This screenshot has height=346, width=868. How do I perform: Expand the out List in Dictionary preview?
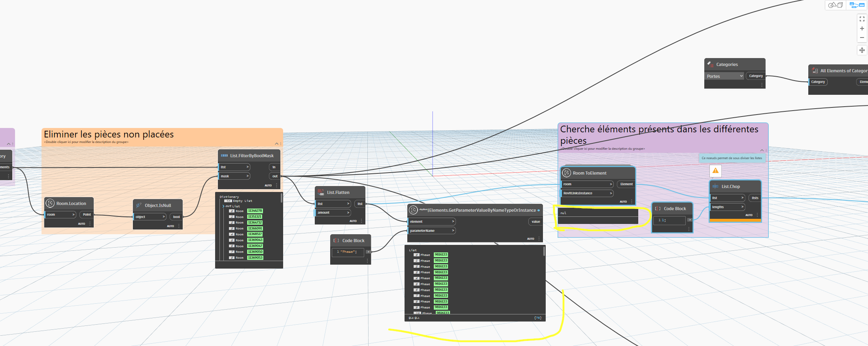[x=223, y=206]
